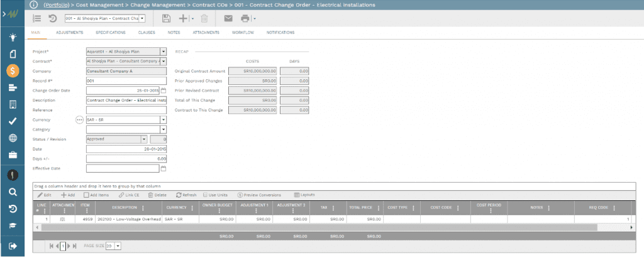This screenshot has width=644, height=257.
Task: Send email with envelope icon
Action: (228, 18)
